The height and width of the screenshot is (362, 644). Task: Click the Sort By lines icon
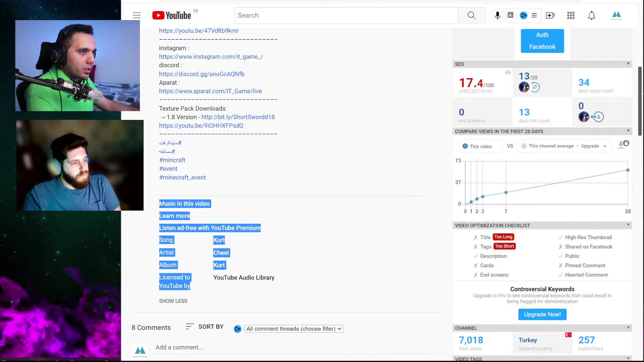point(190,326)
